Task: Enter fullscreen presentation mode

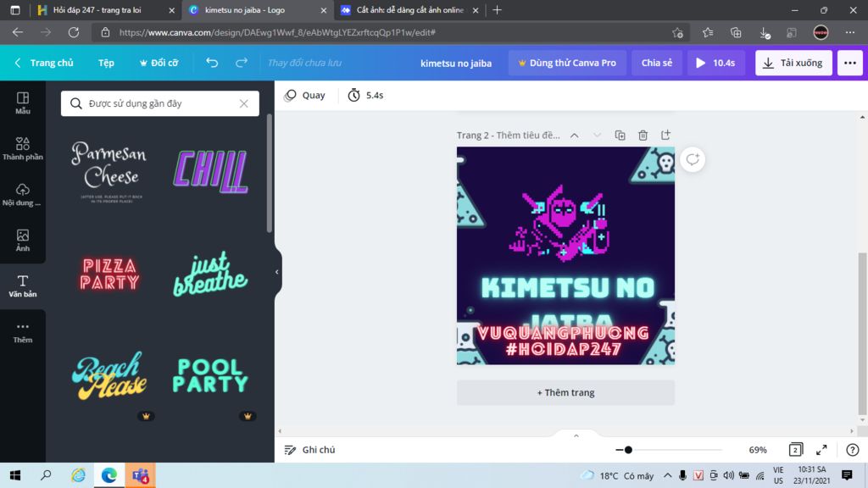Action: pyautogui.click(x=821, y=450)
